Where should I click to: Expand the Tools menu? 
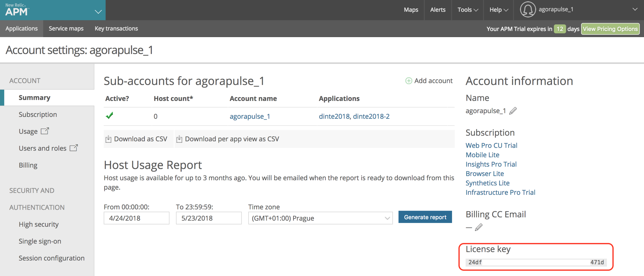pos(468,10)
